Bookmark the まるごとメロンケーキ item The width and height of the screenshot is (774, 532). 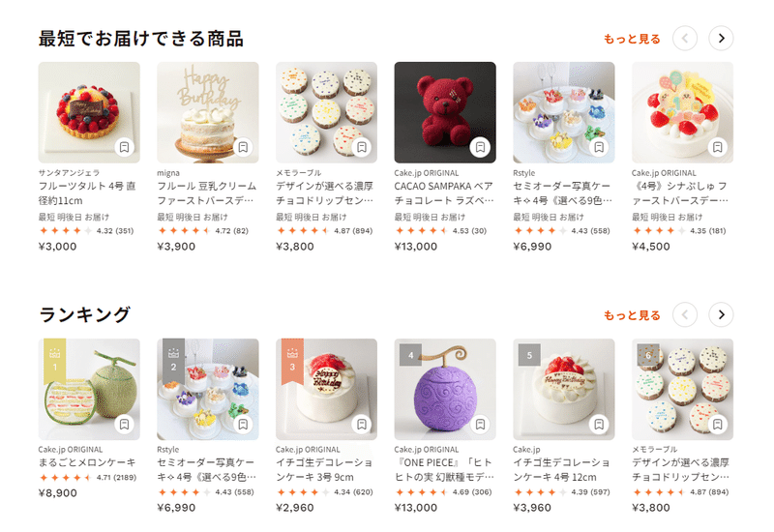[x=125, y=424]
